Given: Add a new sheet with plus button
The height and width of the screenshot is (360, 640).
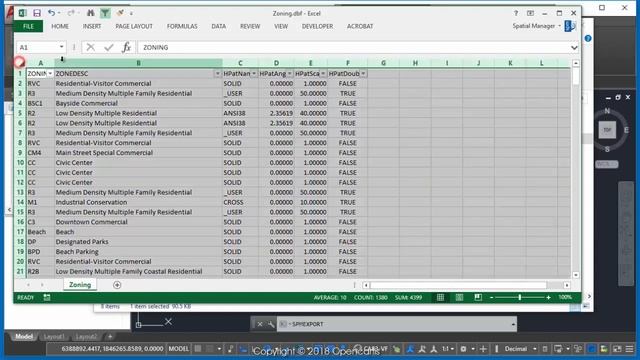Looking at the screenshot, I should [x=117, y=285].
